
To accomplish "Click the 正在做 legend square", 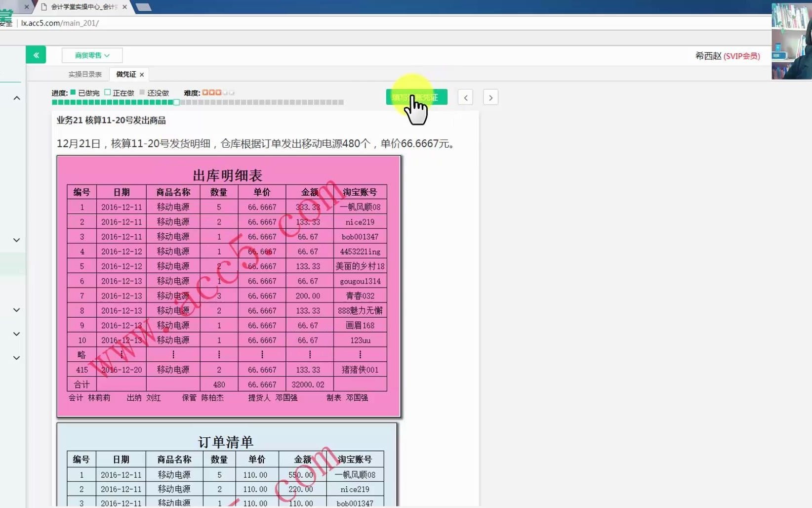I will 107,92.
